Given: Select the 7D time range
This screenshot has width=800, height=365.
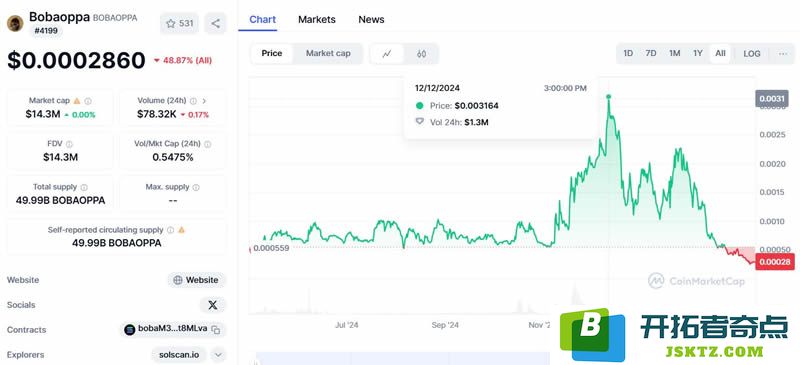Looking at the screenshot, I should coord(651,54).
